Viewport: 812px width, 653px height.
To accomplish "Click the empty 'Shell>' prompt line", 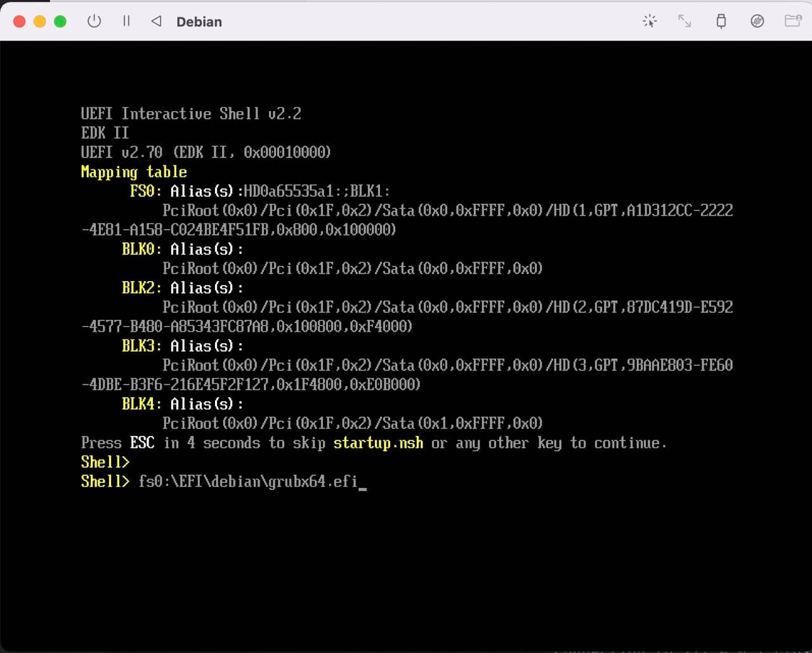I will [x=105, y=462].
